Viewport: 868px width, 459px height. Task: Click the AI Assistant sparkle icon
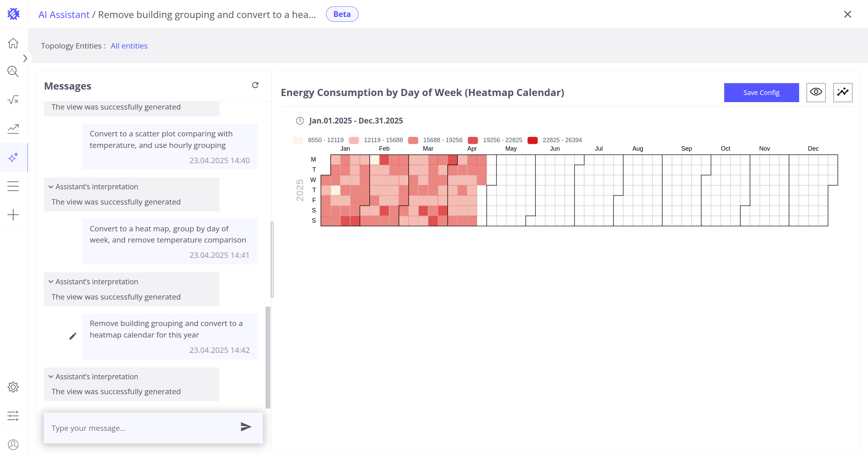(x=13, y=157)
